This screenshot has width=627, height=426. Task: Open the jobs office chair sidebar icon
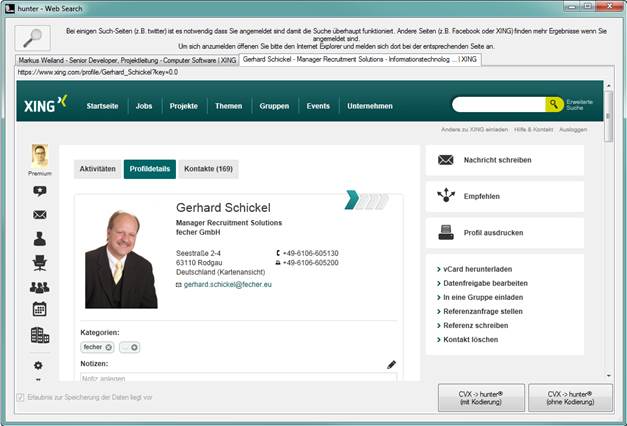point(40,262)
